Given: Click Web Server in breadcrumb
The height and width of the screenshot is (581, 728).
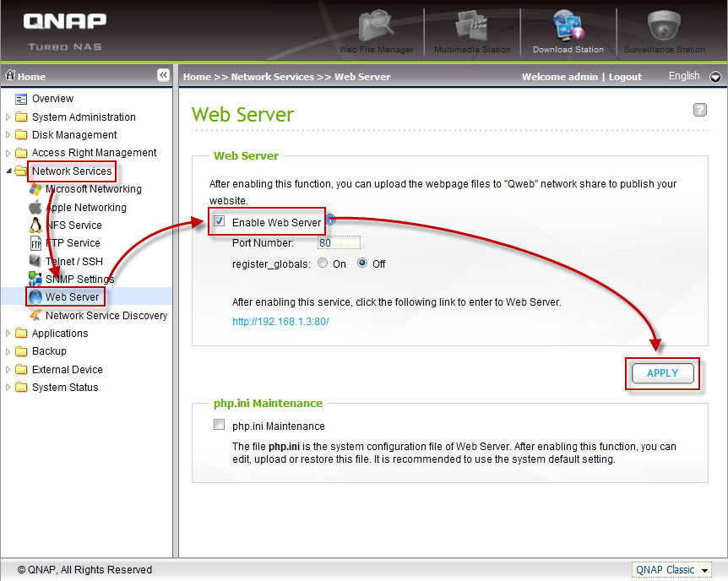Looking at the screenshot, I should (362, 77).
